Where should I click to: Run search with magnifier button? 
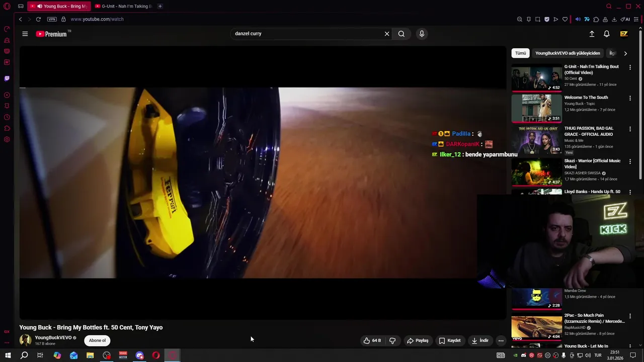(x=401, y=34)
